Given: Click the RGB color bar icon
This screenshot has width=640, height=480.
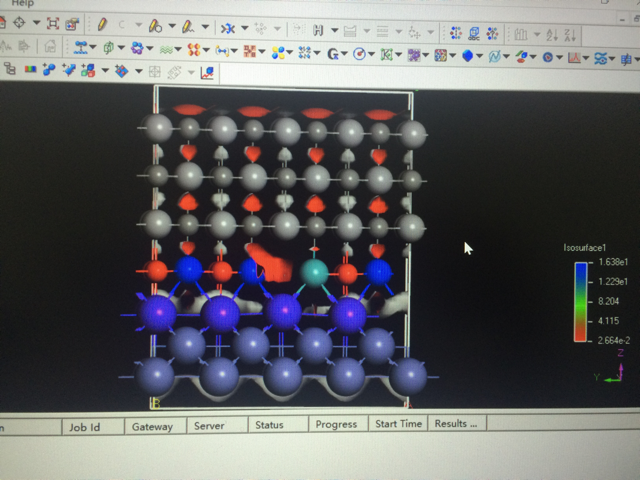Looking at the screenshot, I should [30, 69].
